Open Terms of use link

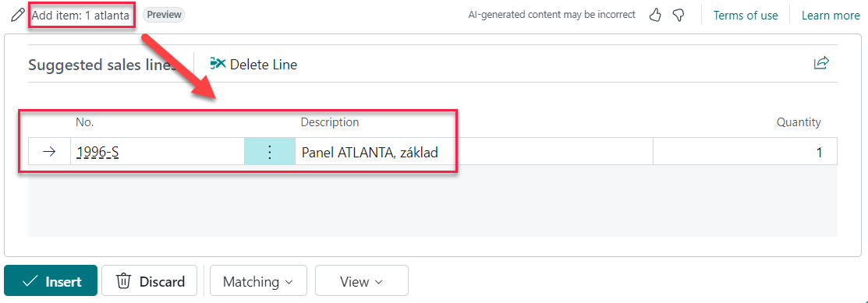pos(745,16)
